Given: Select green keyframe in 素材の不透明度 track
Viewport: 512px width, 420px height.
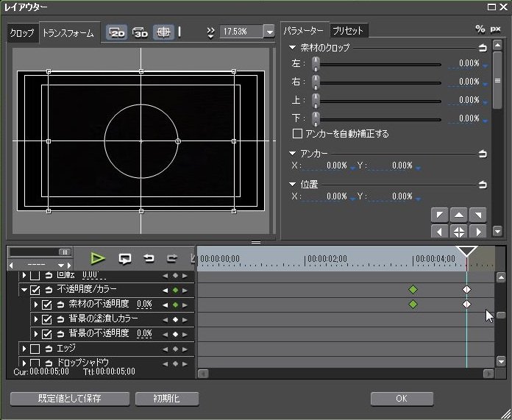Looking at the screenshot, I should pyautogui.click(x=413, y=305).
